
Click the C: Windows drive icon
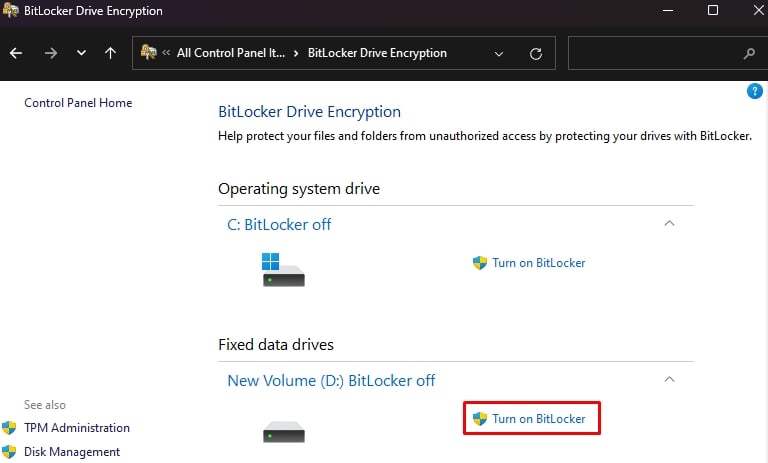click(283, 269)
